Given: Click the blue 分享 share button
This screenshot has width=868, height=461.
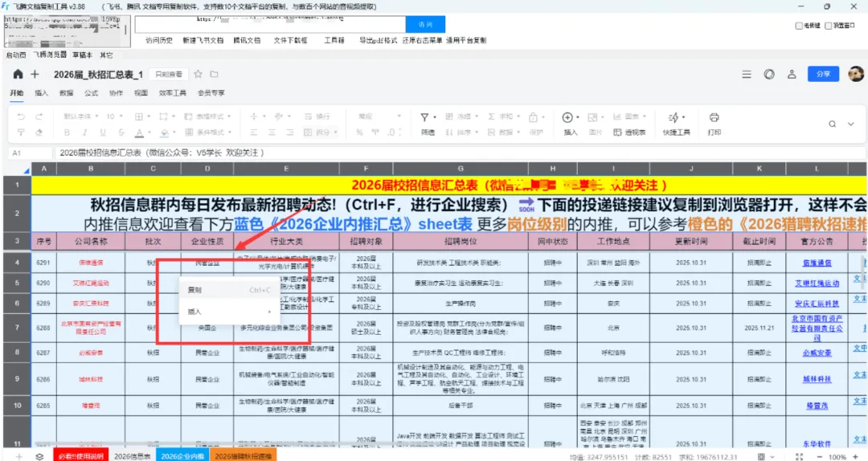Looking at the screenshot, I should click(x=823, y=74).
